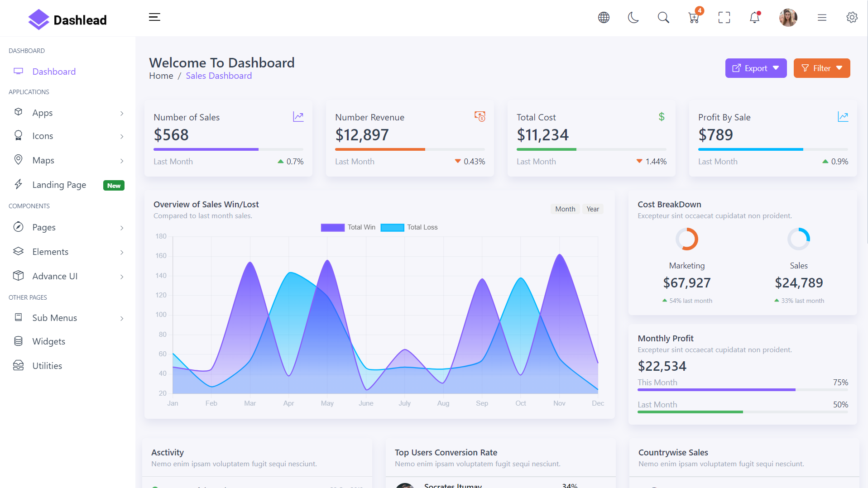Screen dimensions: 868x488
Task: Click the Asctivity card heading
Action: point(168,452)
